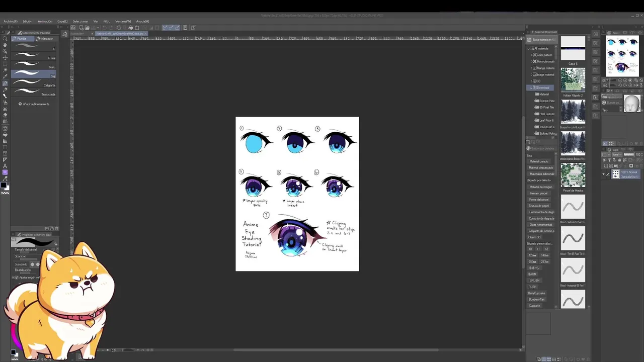This screenshot has height=362, width=644.
Task: Select the Eyedropper tool
Action: [5, 76]
